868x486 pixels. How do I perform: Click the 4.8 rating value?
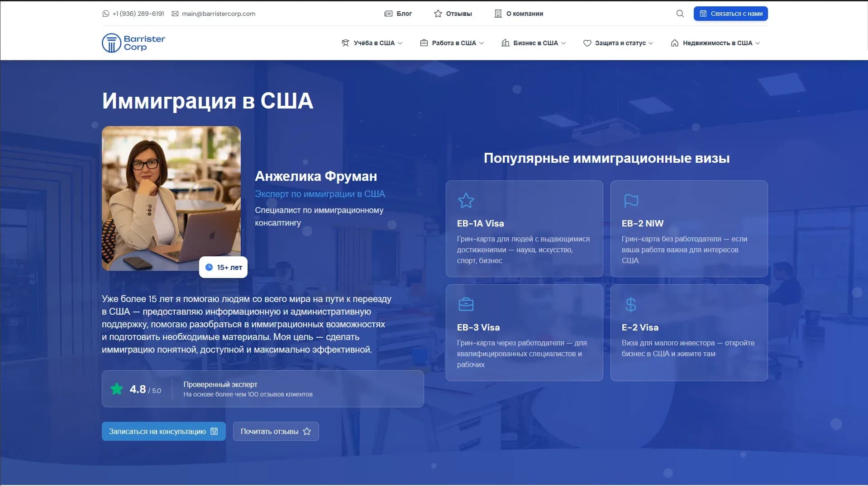[x=138, y=389]
